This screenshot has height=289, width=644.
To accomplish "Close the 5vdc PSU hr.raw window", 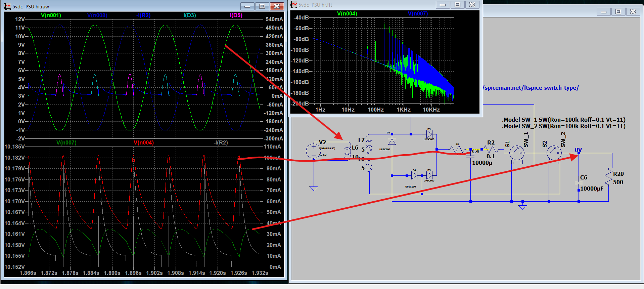I will click(x=277, y=6).
